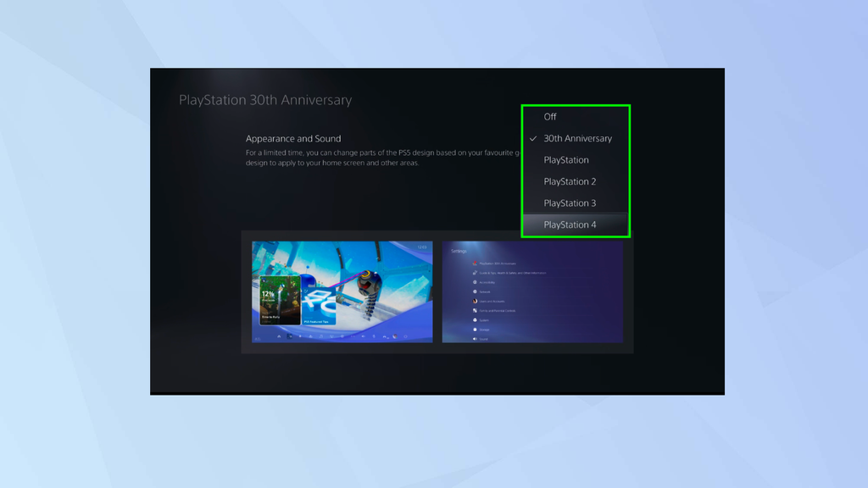Select the profile avatar icon in the dock
868x488 pixels.
pos(394,335)
